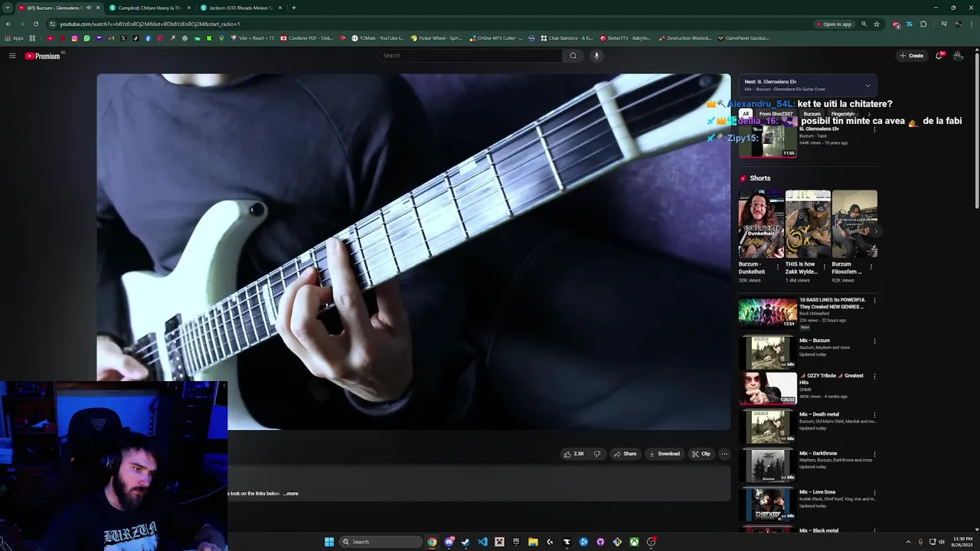Image resolution: width=980 pixels, height=551 pixels.
Task: Click the address bar URL
Action: click(149, 24)
